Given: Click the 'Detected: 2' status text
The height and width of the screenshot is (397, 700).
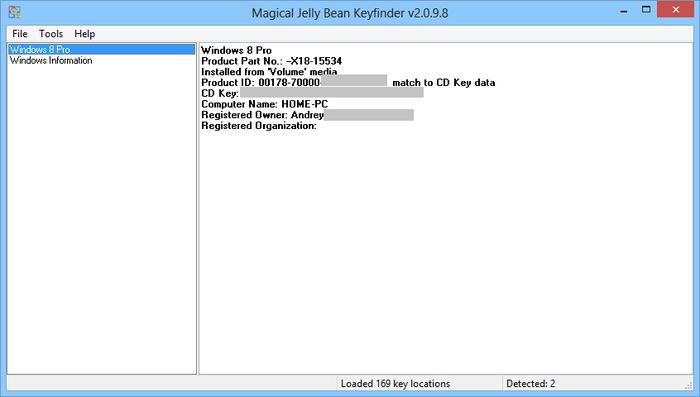Looking at the screenshot, I should coord(530,384).
